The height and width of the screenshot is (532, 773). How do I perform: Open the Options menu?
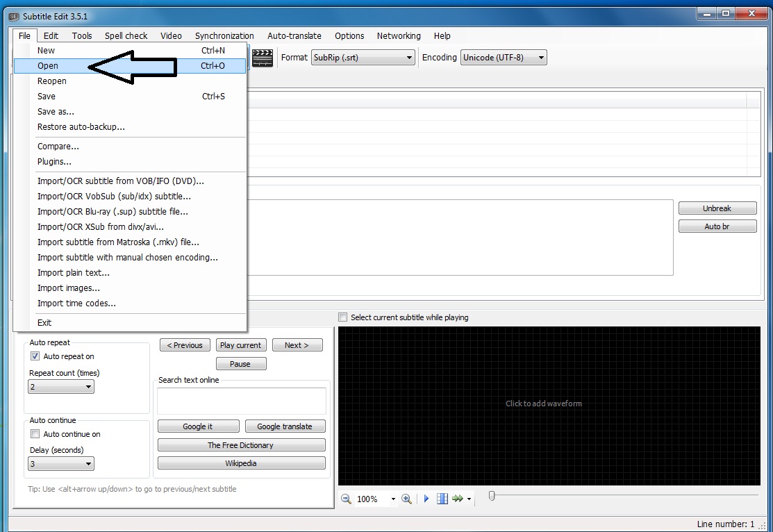(349, 35)
